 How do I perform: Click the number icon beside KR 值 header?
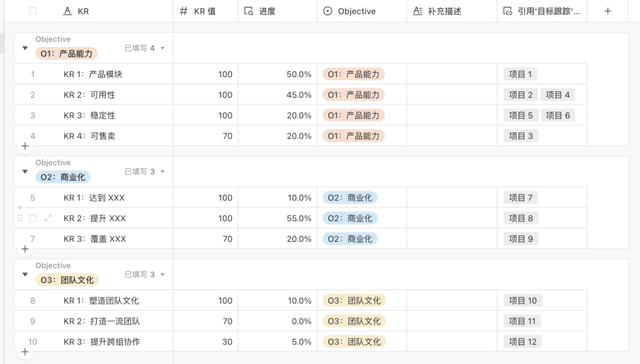(184, 11)
